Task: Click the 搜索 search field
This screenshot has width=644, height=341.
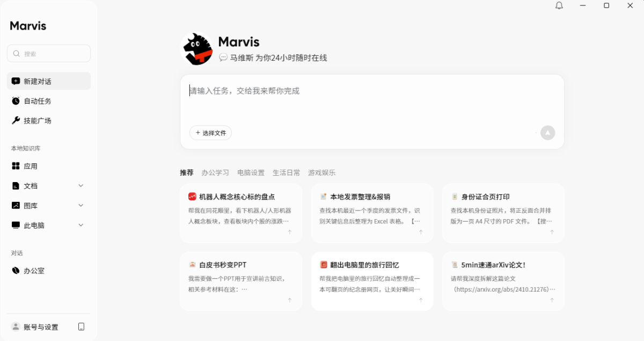Action: [x=49, y=54]
